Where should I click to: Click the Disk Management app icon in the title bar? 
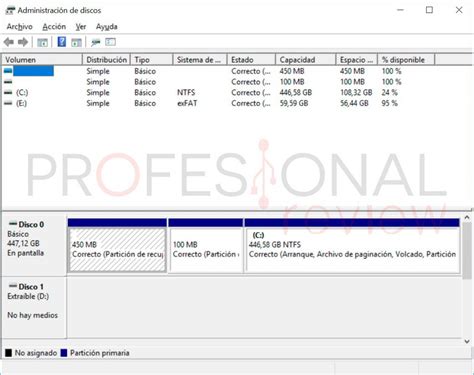10,10
